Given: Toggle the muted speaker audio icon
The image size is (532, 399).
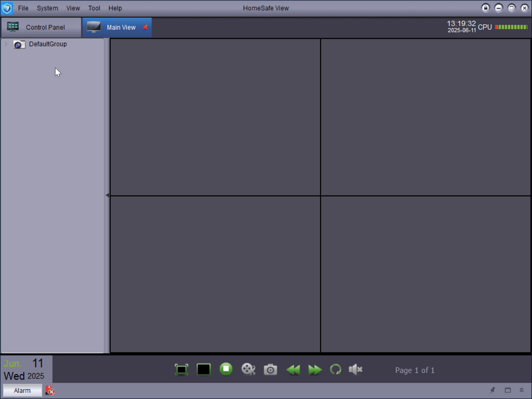Looking at the screenshot, I should (356, 370).
